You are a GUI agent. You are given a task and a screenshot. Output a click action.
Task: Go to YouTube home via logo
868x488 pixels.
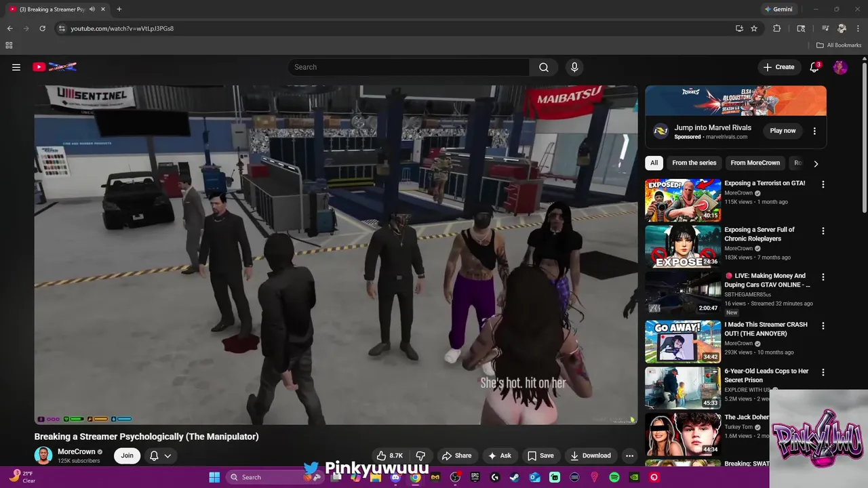tap(54, 67)
